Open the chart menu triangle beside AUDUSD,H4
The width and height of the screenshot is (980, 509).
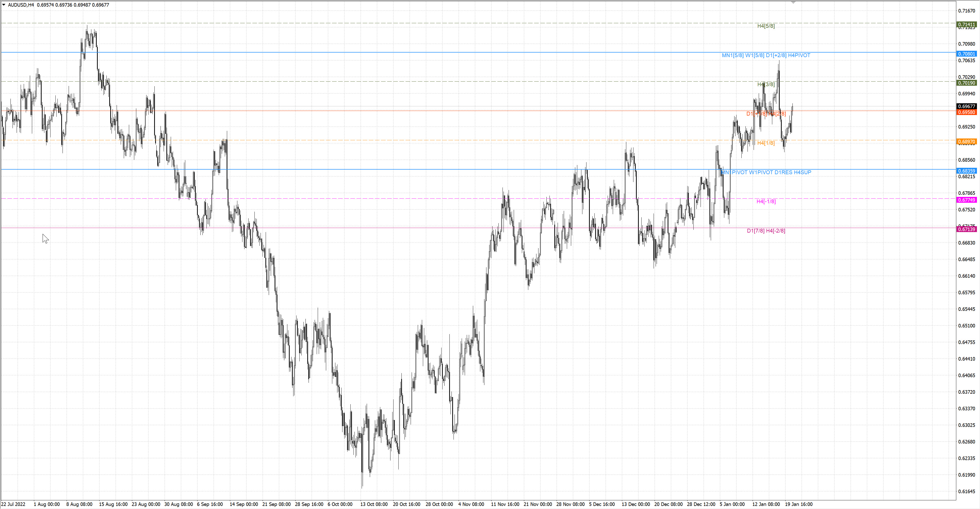(4, 5)
